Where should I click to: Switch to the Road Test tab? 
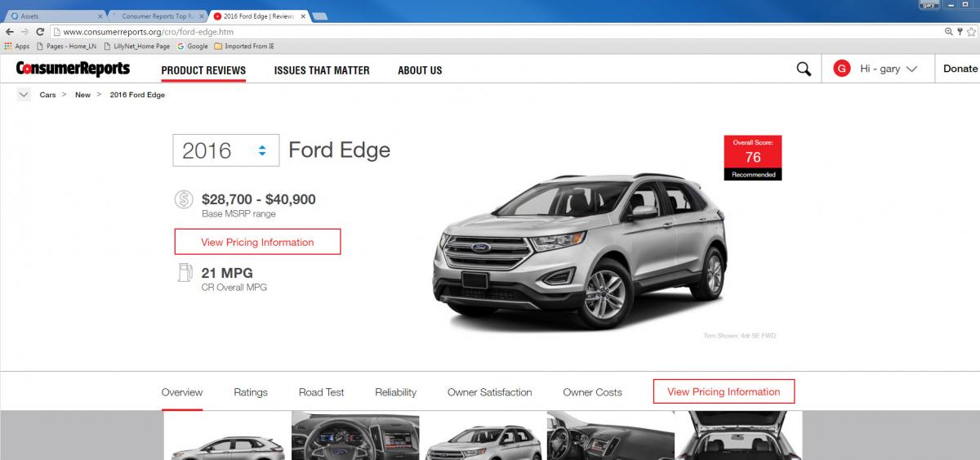point(322,392)
